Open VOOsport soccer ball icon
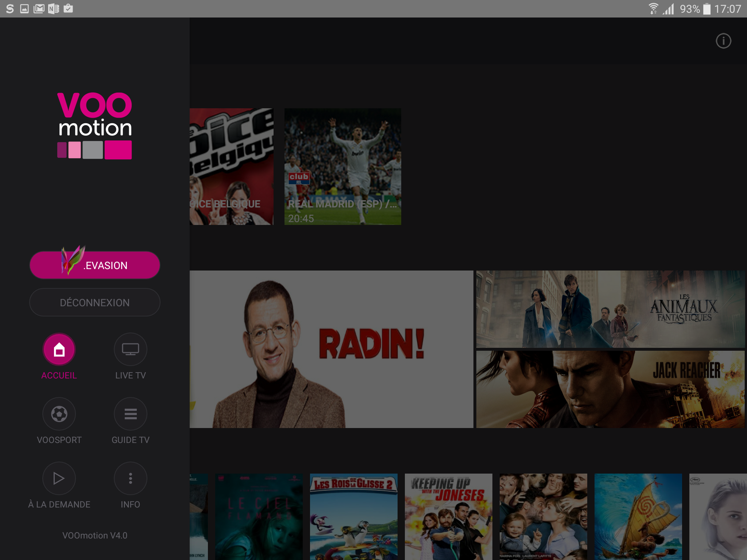 [59, 414]
